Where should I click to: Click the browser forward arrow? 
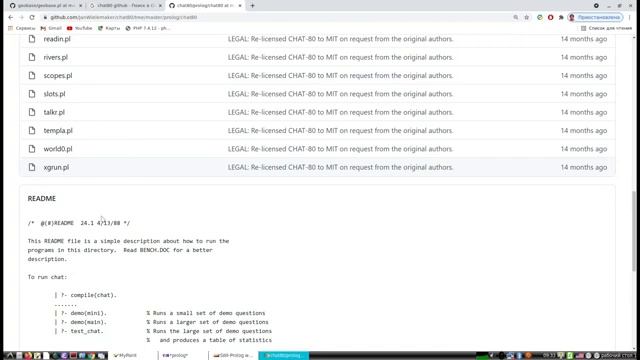pyautogui.click(x=21, y=17)
